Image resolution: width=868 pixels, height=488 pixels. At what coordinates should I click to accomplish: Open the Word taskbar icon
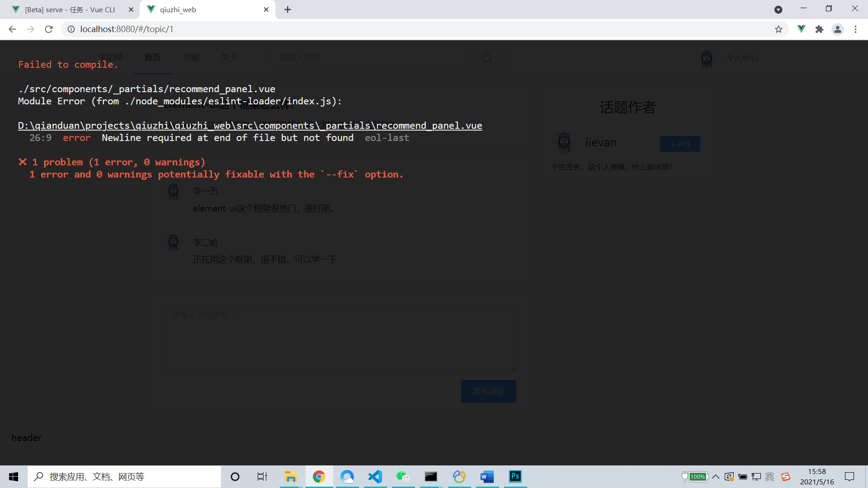(487, 477)
